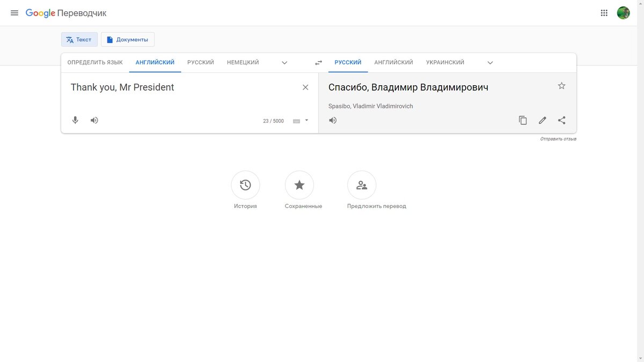The height and width of the screenshot is (362, 644).
Task: Click the Отправить отзыв link
Action: (x=558, y=139)
